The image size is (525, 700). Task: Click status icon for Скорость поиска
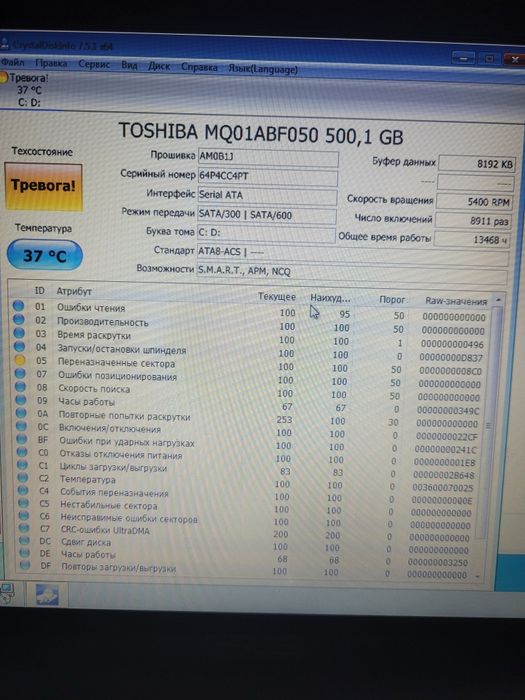click(21, 386)
